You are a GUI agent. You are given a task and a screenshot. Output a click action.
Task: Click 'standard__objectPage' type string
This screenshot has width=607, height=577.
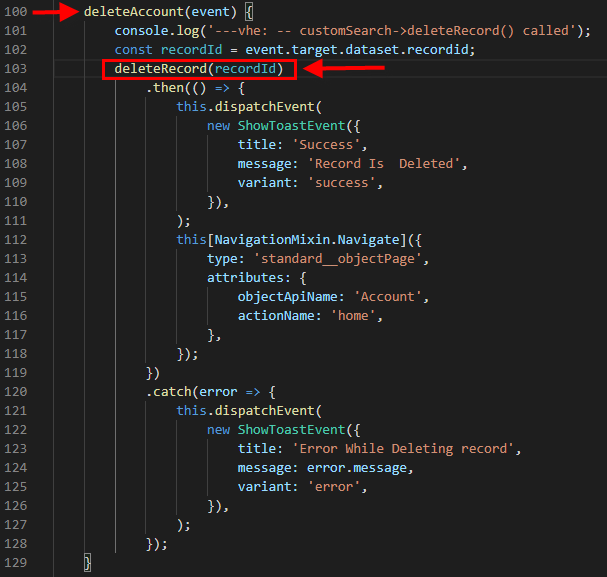(x=338, y=259)
